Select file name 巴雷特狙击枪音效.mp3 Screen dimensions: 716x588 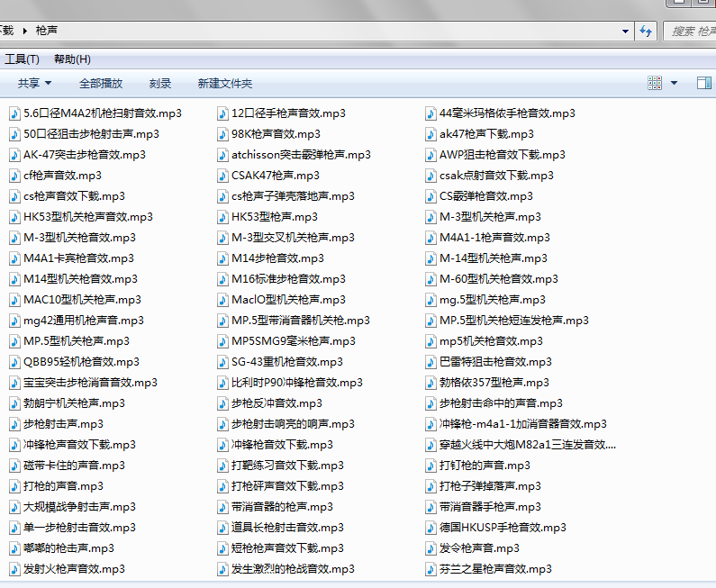[495, 362]
